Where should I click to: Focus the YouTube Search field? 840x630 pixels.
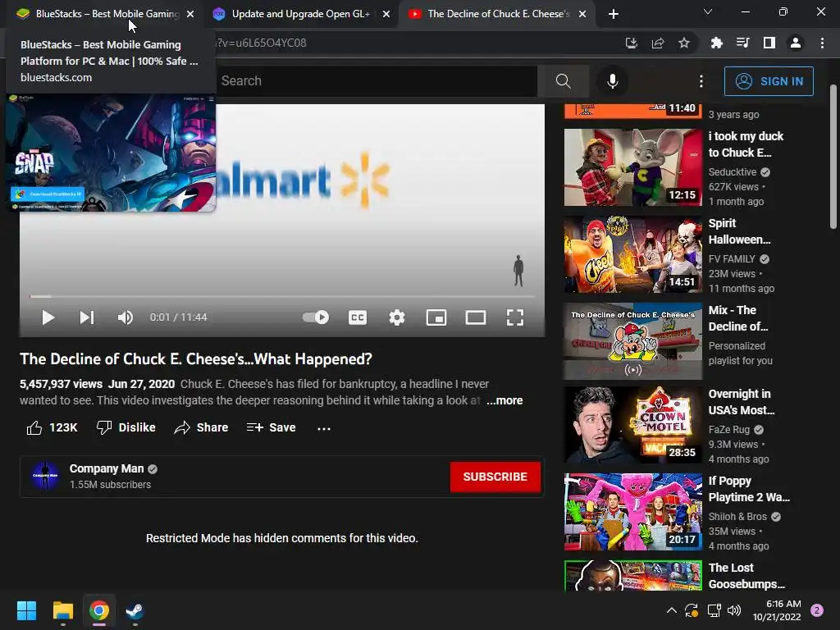(x=376, y=81)
